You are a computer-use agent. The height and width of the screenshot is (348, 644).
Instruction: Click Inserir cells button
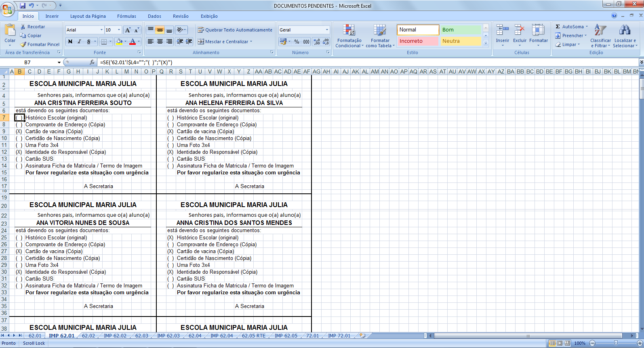503,36
